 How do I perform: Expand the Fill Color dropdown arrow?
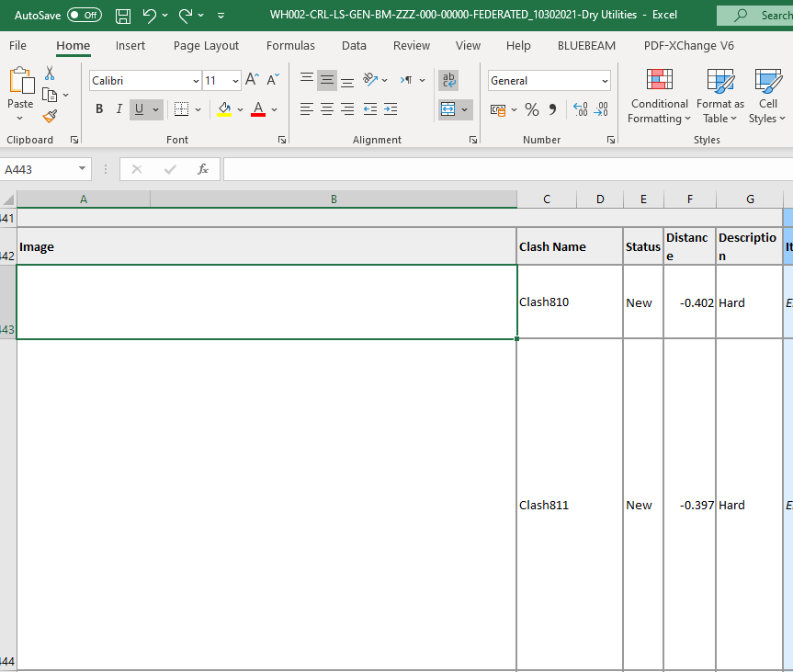pyautogui.click(x=239, y=109)
